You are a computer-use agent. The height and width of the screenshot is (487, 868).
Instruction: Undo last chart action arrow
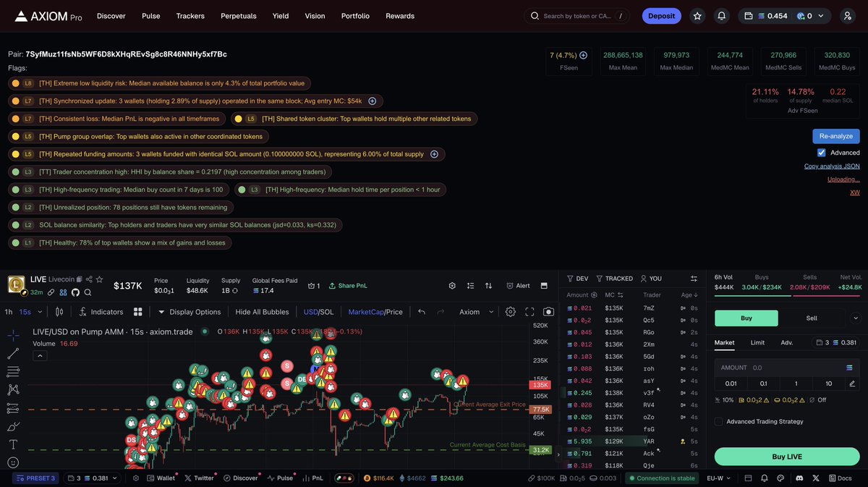[x=422, y=312]
